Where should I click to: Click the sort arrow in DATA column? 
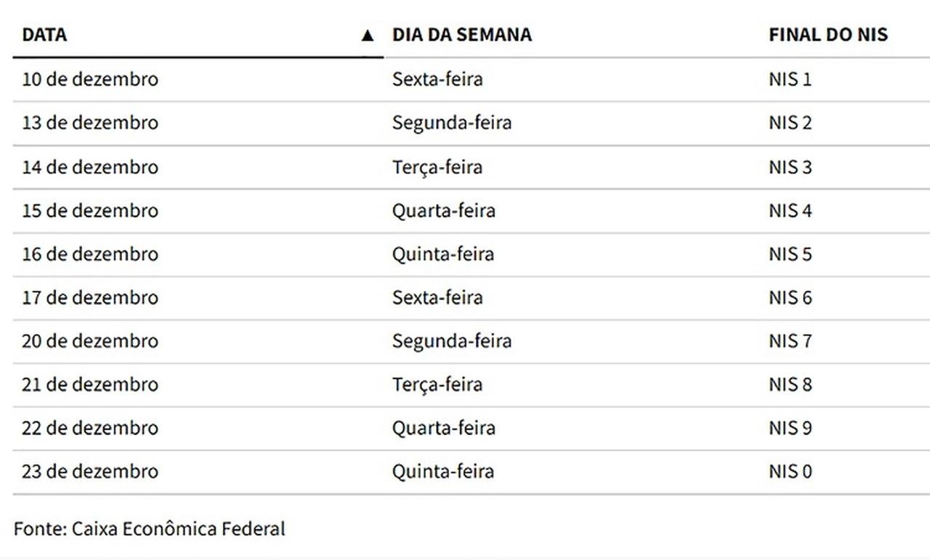tap(368, 35)
